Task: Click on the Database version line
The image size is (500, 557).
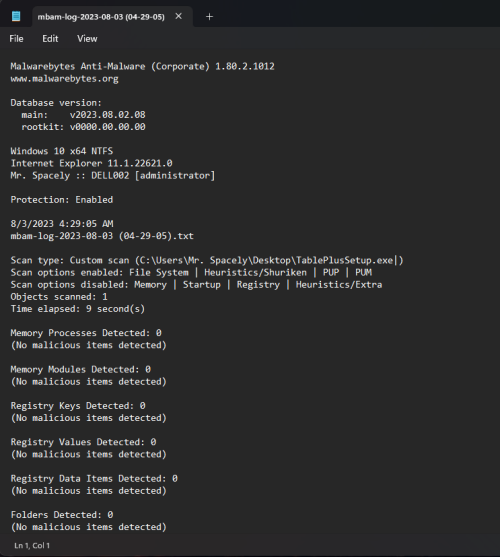Action: 56,103
